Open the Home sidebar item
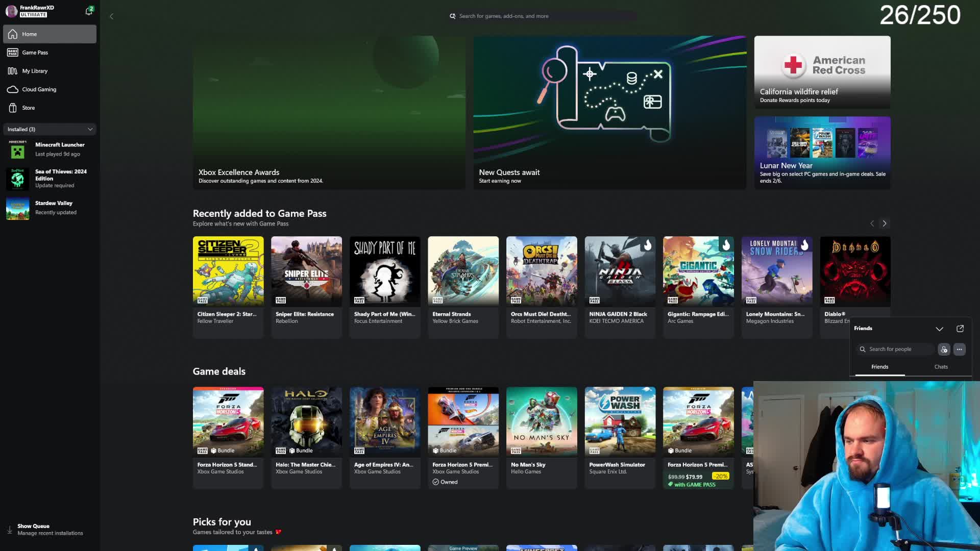Viewport: 980px width, 551px height. tap(50, 34)
